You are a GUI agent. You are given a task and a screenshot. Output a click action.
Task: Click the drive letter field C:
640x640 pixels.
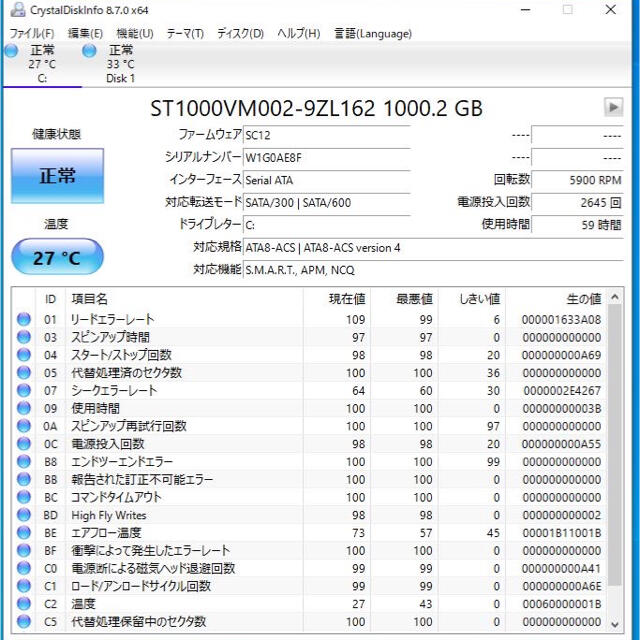click(x=327, y=225)
